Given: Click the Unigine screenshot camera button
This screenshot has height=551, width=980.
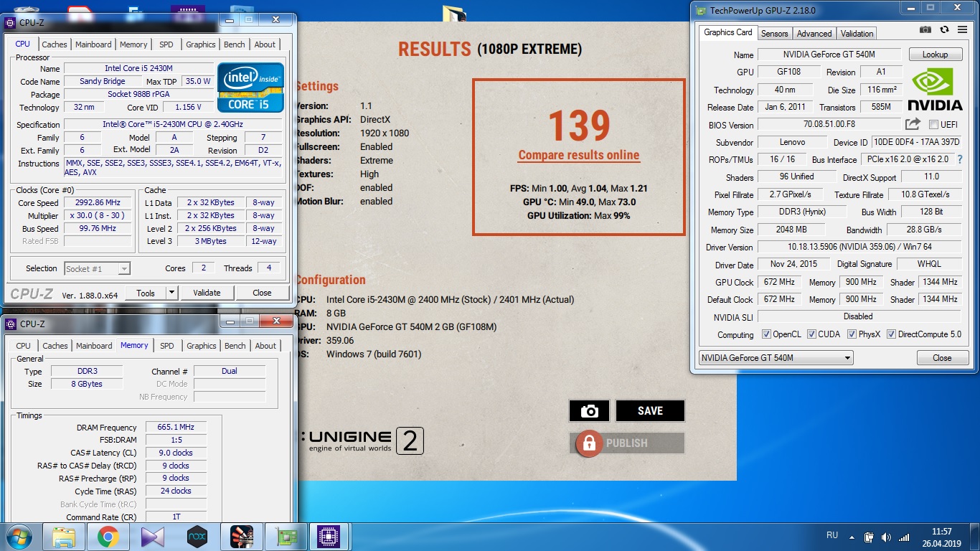Looking at the screenshot, I should click(x=589, y=411).
